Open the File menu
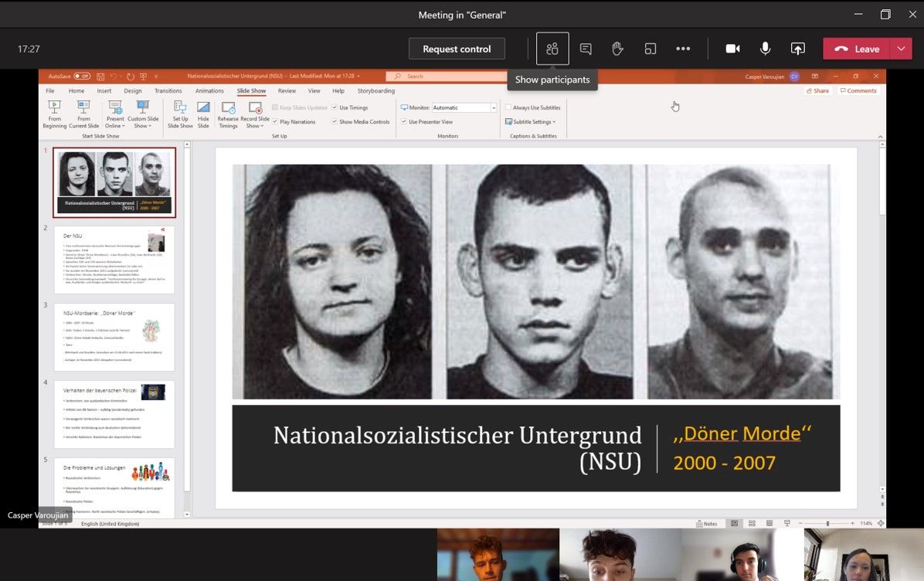 tap(50, 90)
